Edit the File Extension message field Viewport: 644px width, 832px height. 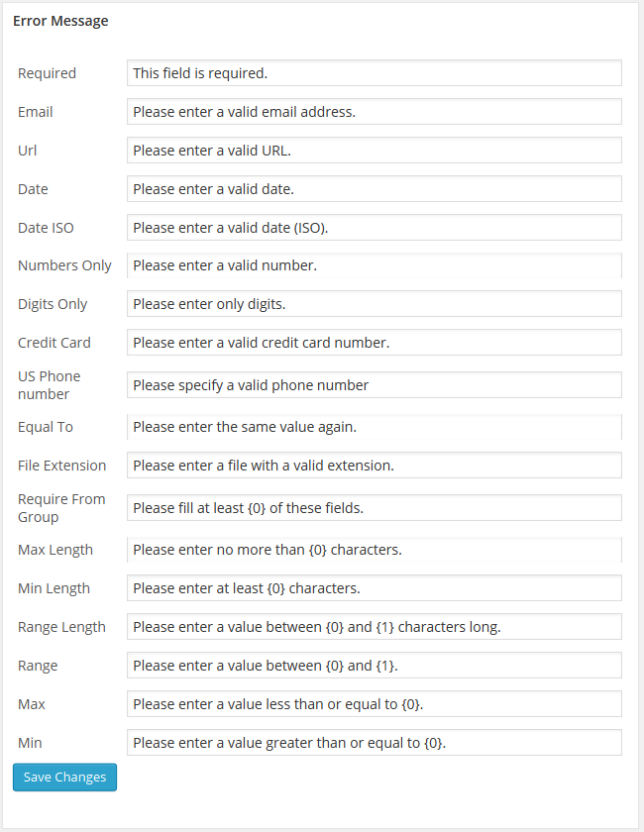(374, 466)
